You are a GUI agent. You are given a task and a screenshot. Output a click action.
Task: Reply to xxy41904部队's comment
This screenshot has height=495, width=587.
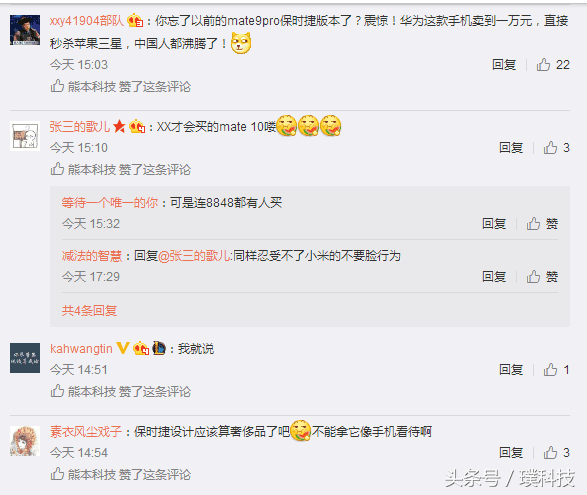tap(504, 65)
